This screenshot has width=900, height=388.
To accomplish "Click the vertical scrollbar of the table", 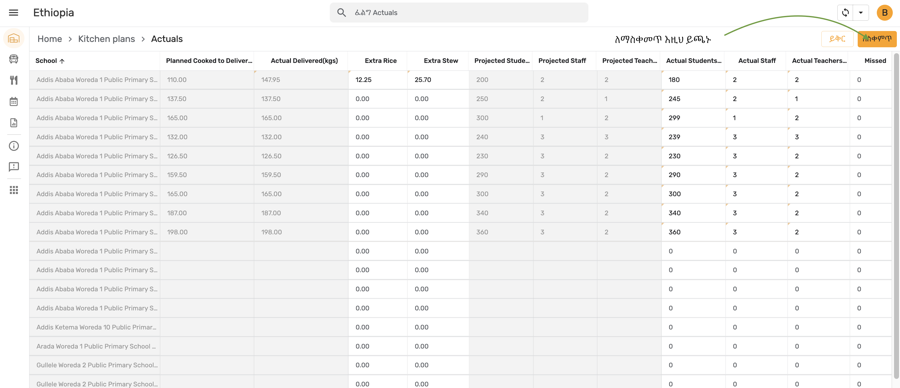I will (896, 216).
